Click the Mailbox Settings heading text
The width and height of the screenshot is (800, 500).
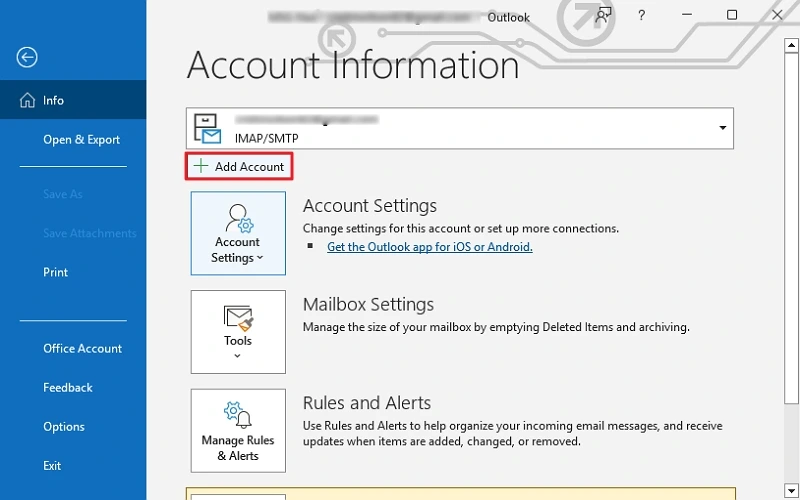click(x=368, y=305)
